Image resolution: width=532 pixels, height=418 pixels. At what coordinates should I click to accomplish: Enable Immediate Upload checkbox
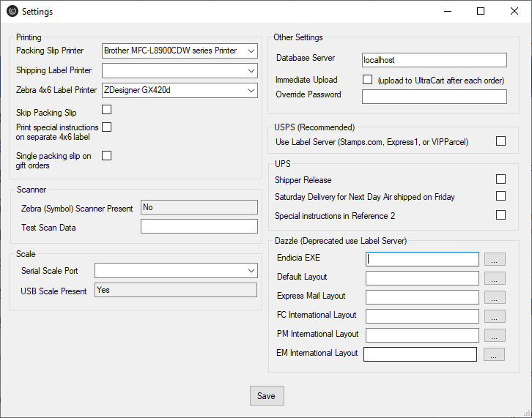tap(367, 79)
